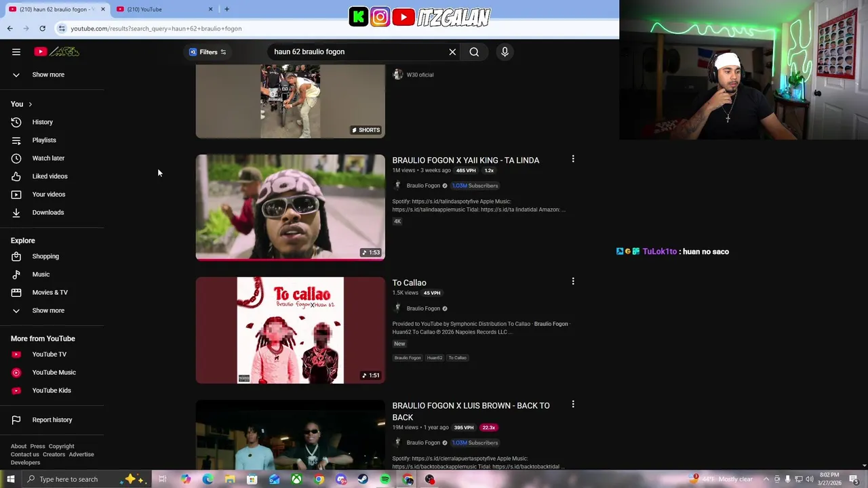
Task: Open the search Filters button
Action: (x=208, y=52)
